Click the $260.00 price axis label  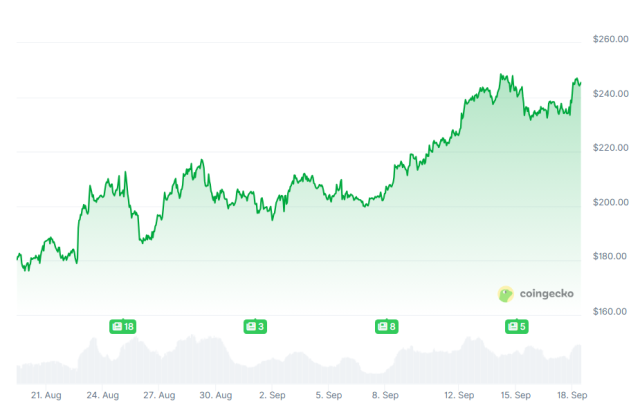tap(609, 39)
